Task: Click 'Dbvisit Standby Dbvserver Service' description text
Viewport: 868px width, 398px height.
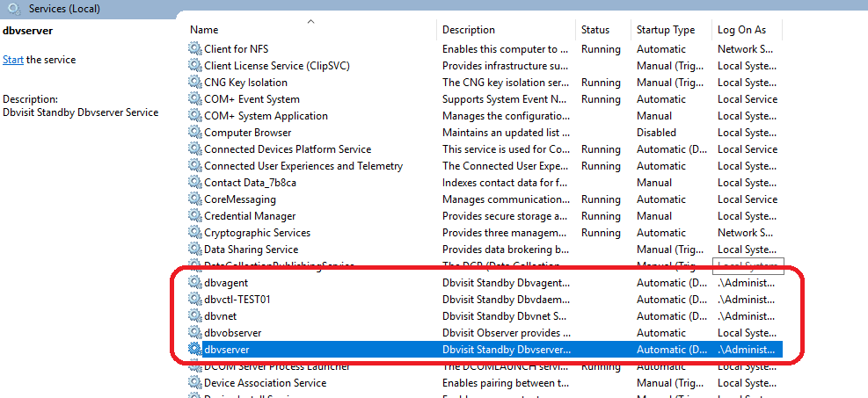Action: (81, 112)
